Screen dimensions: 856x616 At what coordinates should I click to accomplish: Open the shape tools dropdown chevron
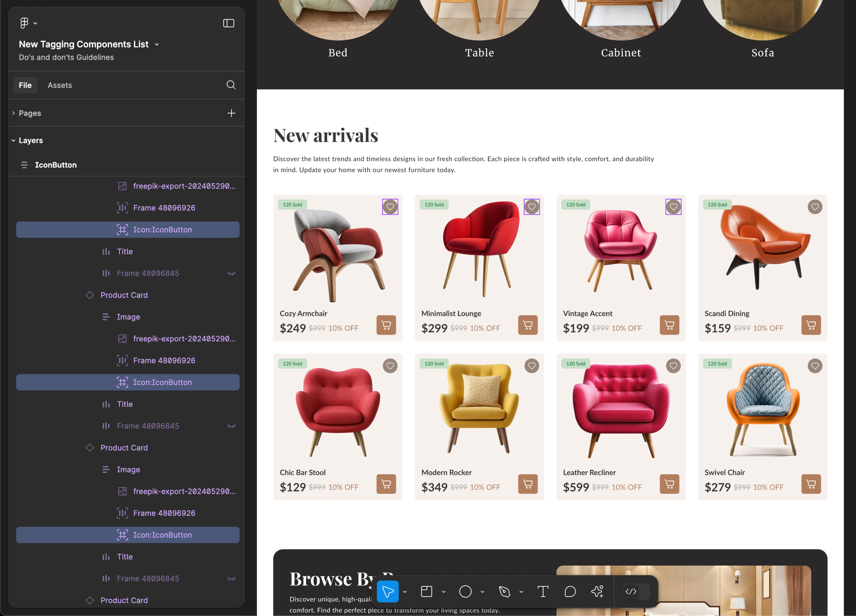482,592
